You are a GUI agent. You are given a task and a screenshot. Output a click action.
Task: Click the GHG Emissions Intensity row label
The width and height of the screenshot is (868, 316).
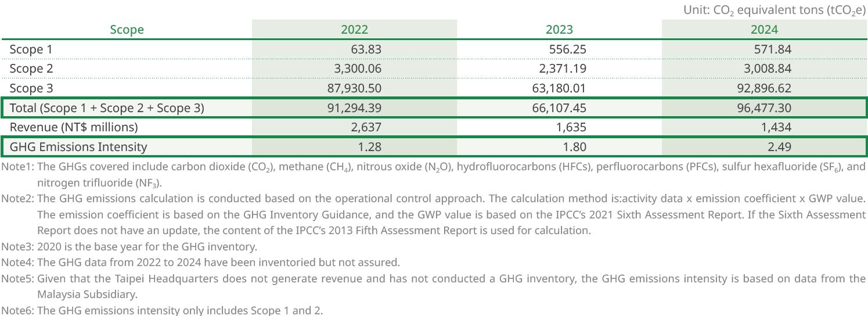78,147
